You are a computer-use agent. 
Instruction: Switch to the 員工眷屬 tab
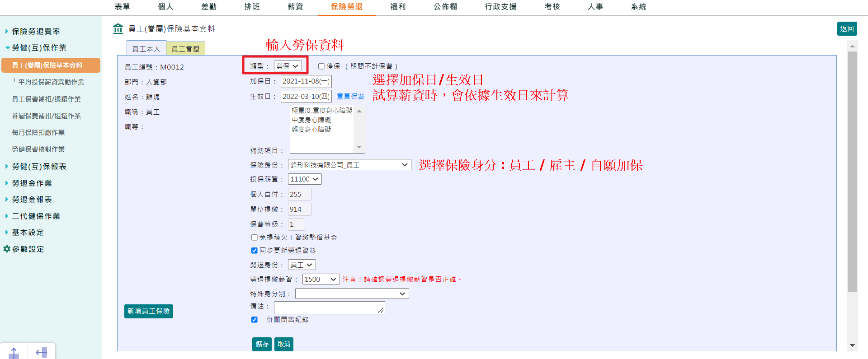click(186, 49)
